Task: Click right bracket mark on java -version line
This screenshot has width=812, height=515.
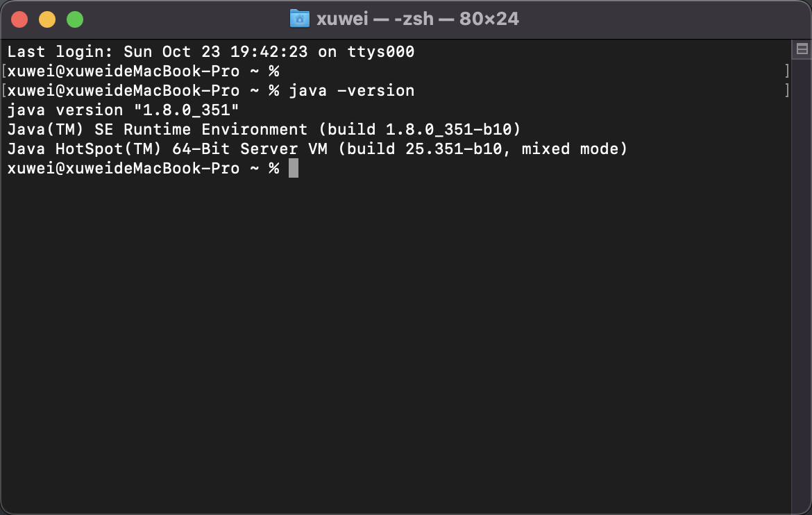Action: click(x=787, y=90)
